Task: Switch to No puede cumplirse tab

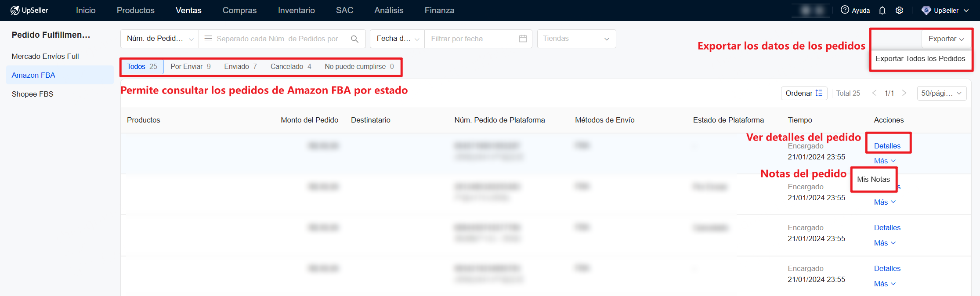Action: (359, 66)
